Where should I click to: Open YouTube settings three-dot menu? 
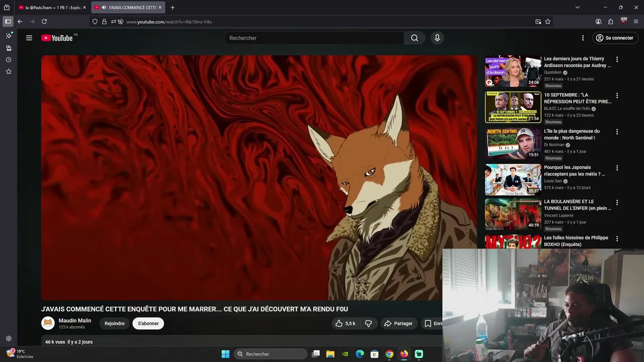583,38
